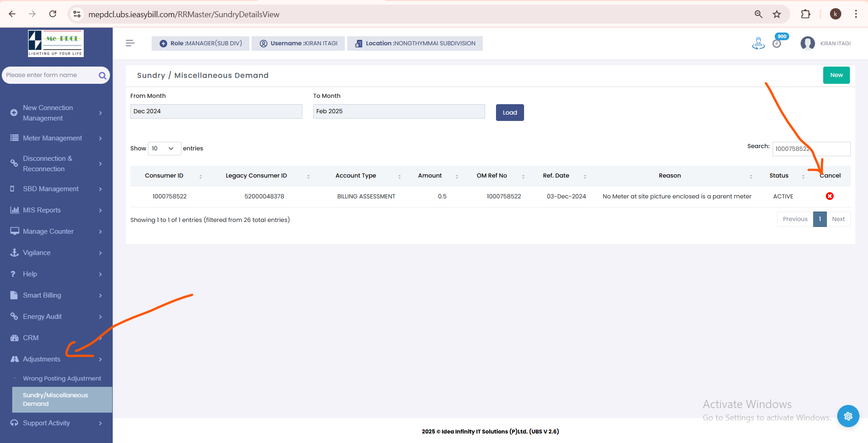
Task: Click the ACTIVE status cell
Action: tap(783, 197)
